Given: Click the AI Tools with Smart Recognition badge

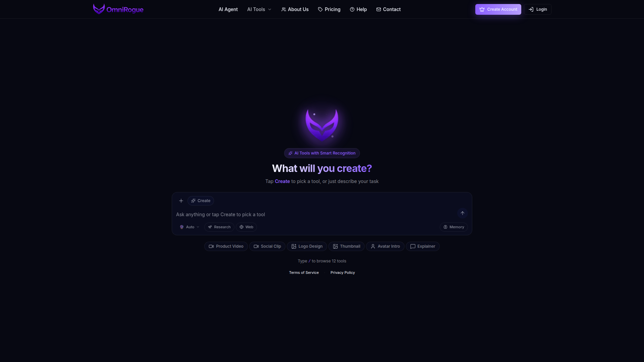Looking at the screenshot, I should [x=322, y=153].
